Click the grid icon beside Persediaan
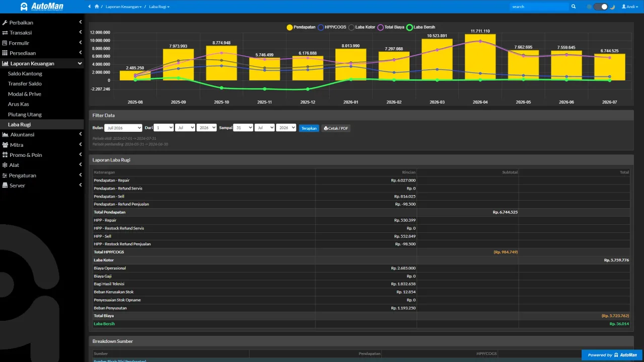The image size is (644, 362). (x=5, y=53)
